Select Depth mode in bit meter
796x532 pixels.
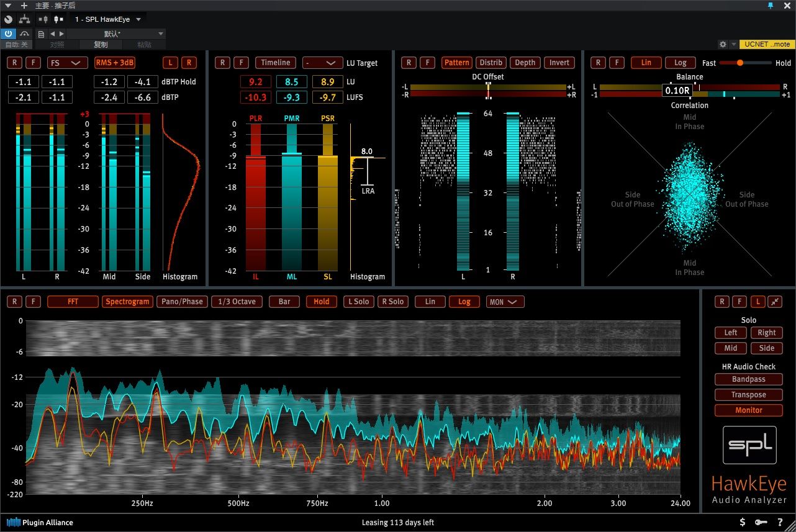(x=525, y=63)
